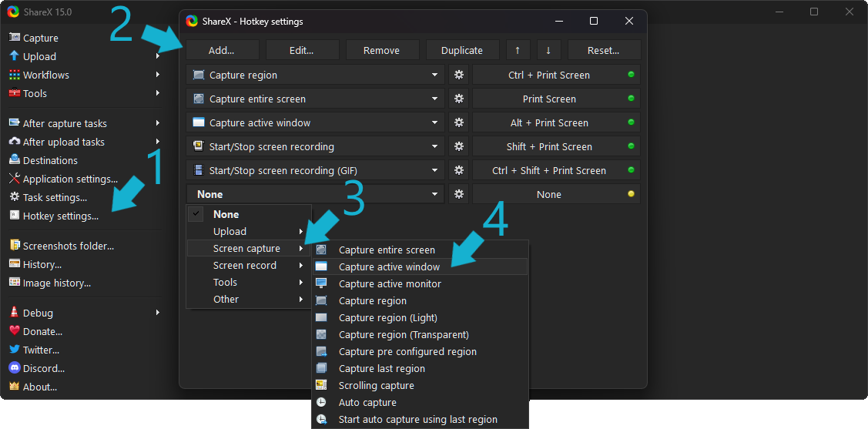Expand the Screen record submenu
Viewport: 868px width, 429px height.
249,265
